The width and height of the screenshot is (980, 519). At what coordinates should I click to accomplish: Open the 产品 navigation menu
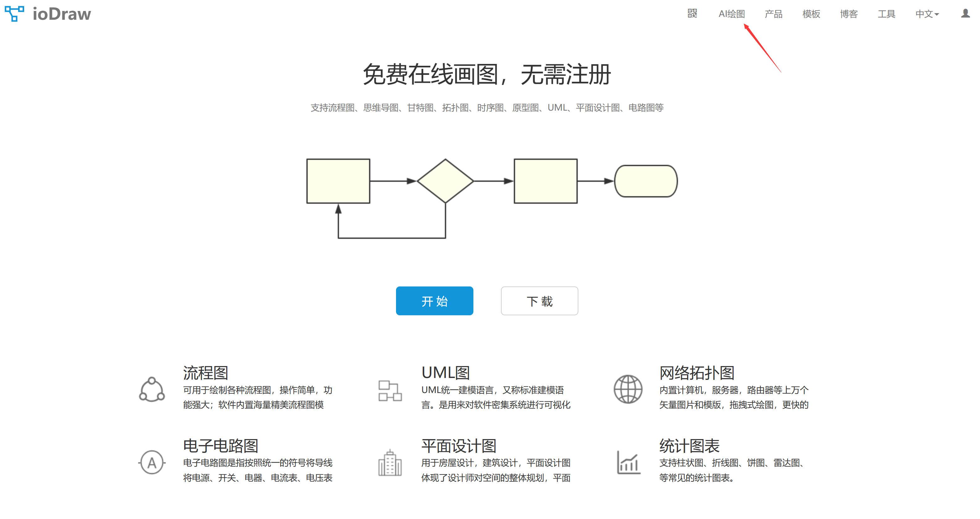pos(774,14)
